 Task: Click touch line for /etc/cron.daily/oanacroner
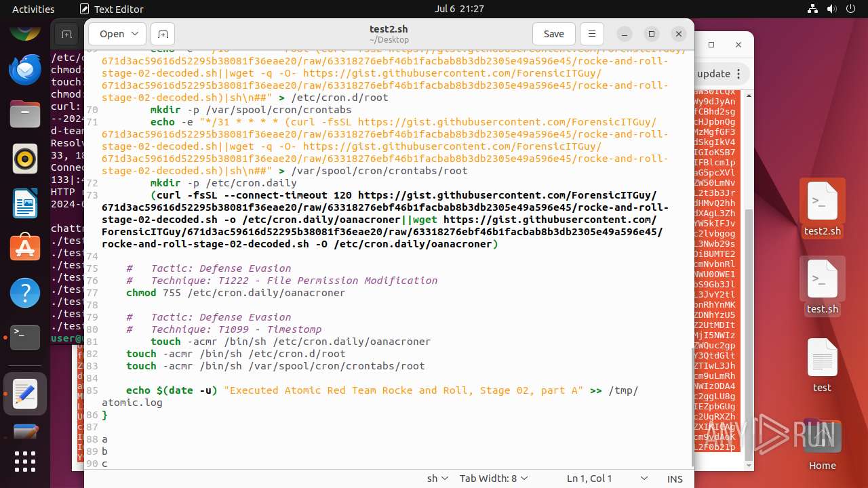290,342
